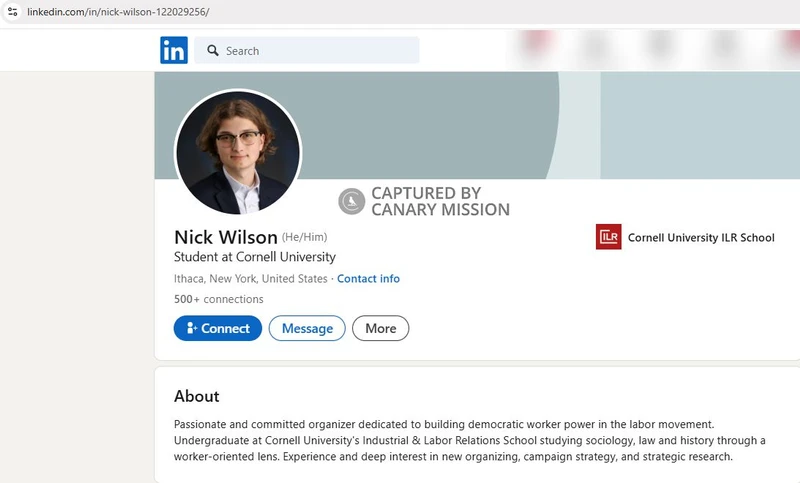Open the More options button
Image resolution: width=800 pixels, height=483 pixels.
point(381,328)
